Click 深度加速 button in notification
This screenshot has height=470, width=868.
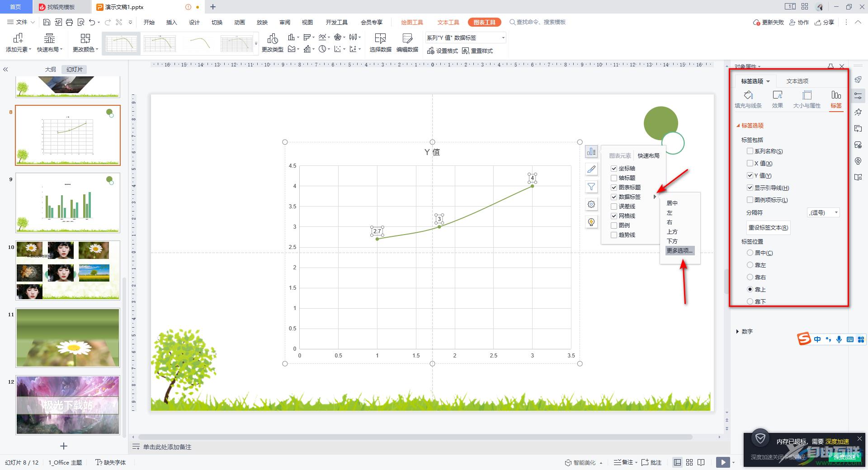(x=845, y=457)
